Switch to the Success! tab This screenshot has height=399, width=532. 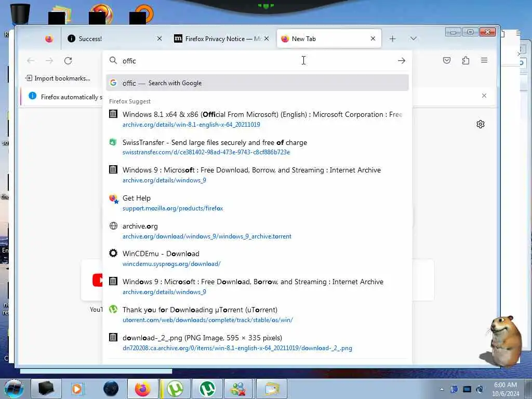coord(115,38)
